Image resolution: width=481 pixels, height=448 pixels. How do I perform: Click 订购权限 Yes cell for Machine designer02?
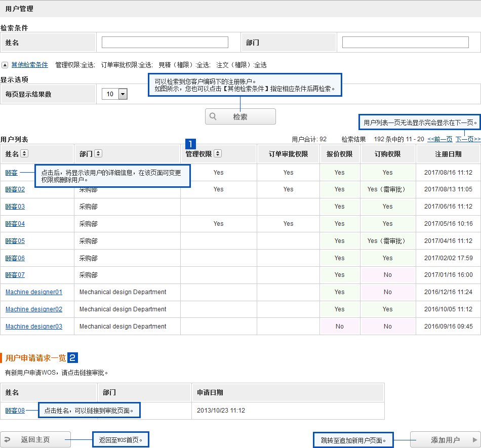(x=388, y=309)
